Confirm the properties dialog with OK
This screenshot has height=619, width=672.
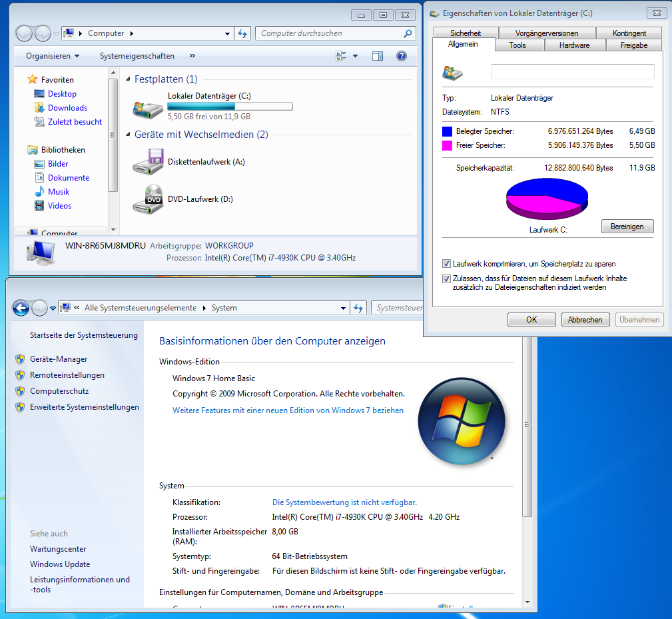531,320
